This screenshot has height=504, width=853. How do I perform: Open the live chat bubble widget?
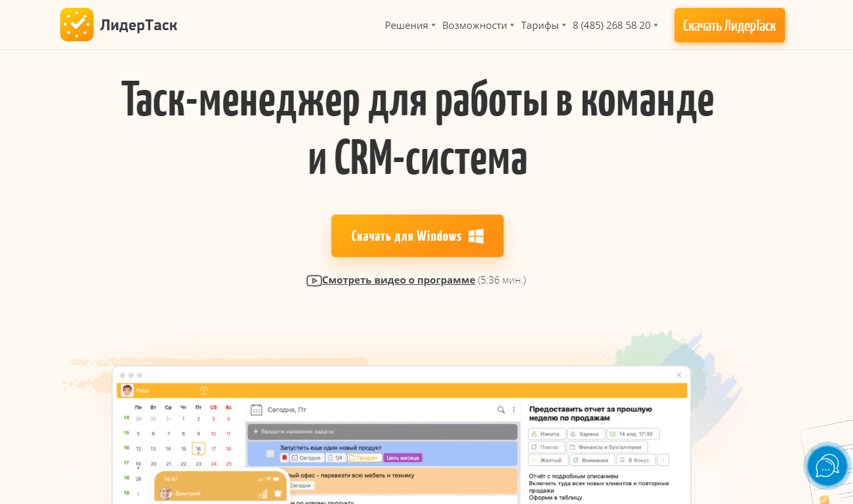click(x=827, y=467)
